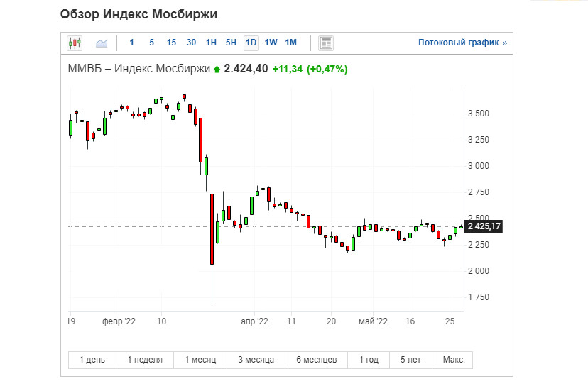
Task: Click the 11 date axis label
Action: 291,321
